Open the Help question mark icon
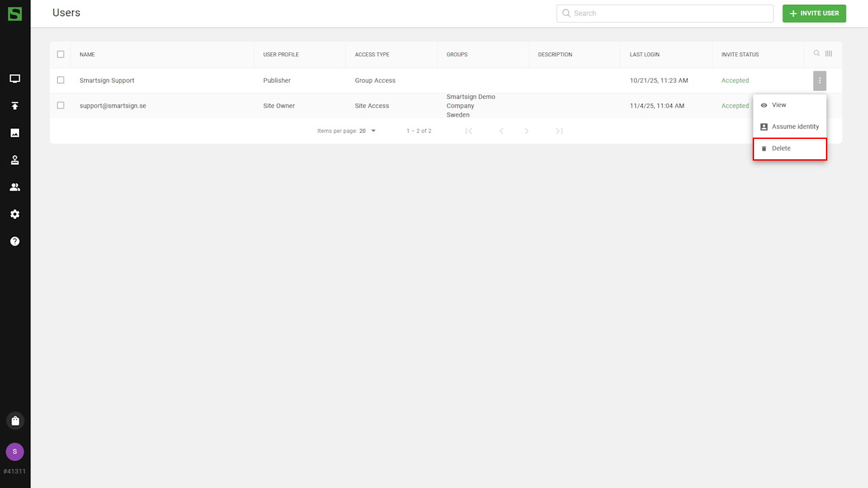 click(15, 241)
